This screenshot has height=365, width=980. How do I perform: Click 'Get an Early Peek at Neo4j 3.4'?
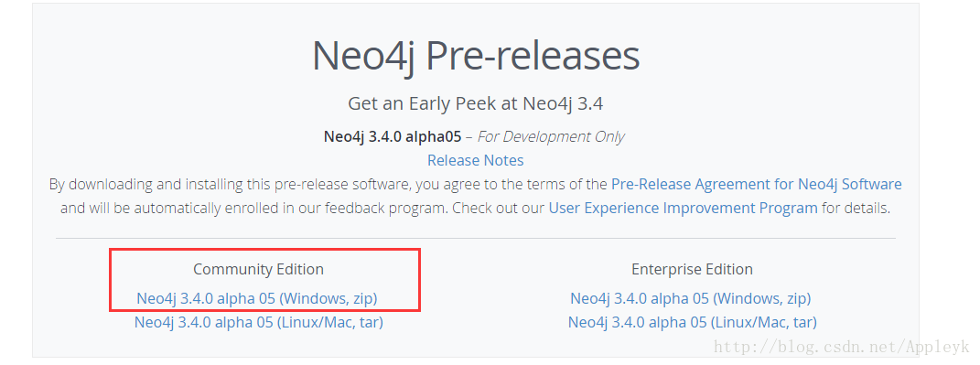tap(475, 103)
